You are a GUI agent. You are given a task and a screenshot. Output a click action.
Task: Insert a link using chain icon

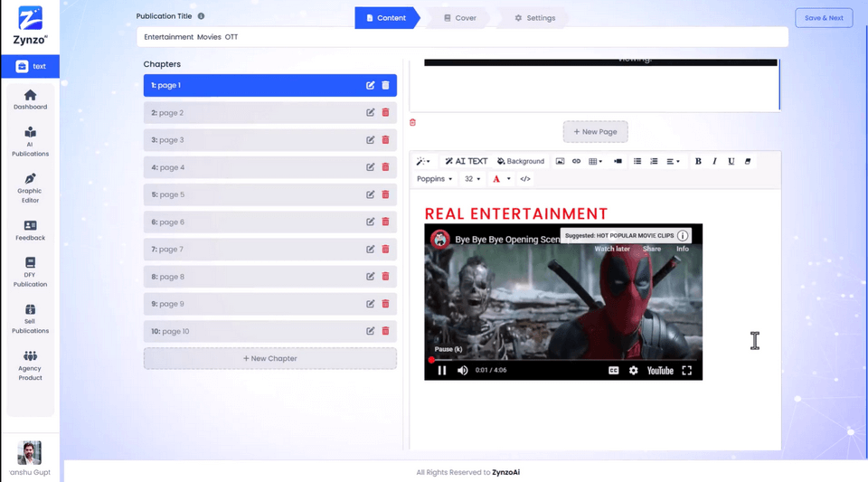pos(576,161)
